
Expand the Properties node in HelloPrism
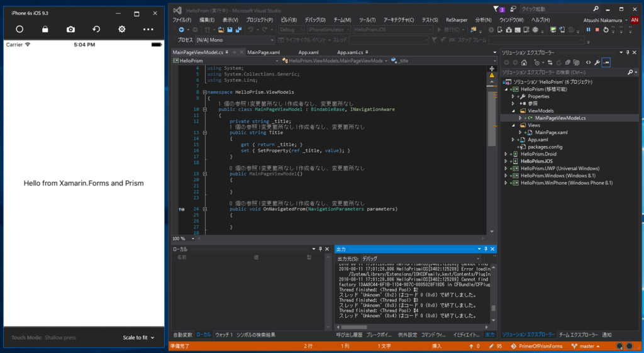click(513, 96)
